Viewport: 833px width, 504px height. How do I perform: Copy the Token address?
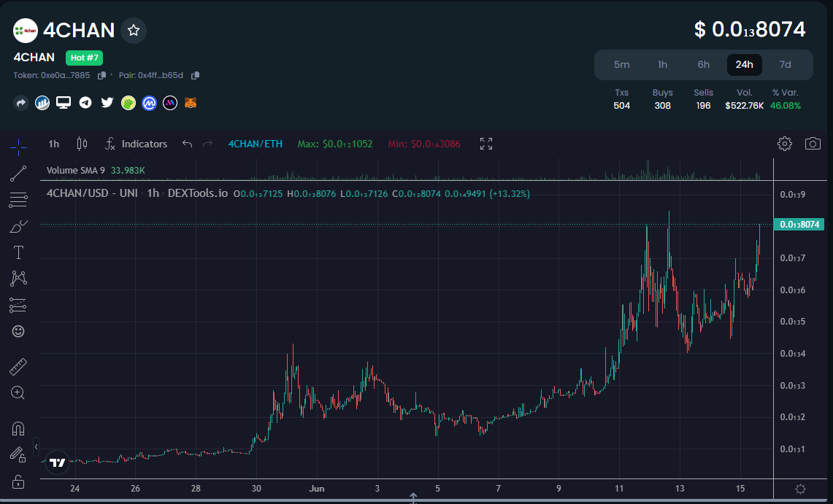pos(102,76)
